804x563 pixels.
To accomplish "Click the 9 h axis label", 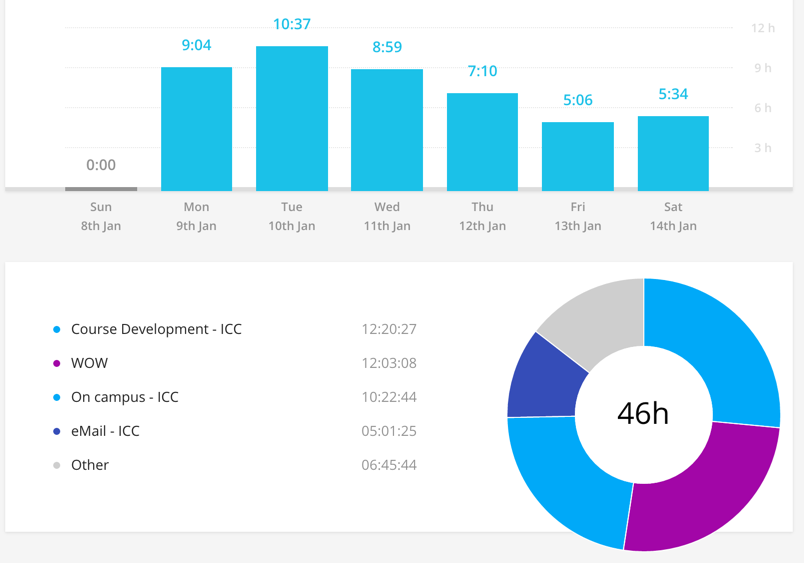I will click(763, 68).
